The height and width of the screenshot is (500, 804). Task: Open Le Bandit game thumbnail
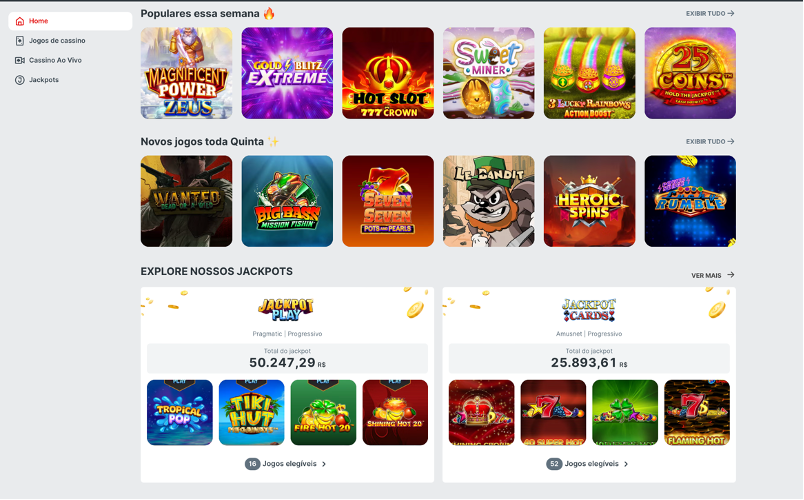489,201
